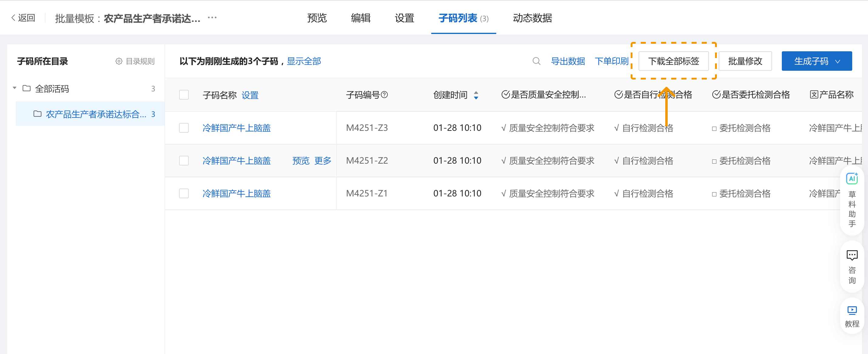Screen dimensions: 868x354
Task: Click the 下载全部标签 button
Action: tap(674, 61)
